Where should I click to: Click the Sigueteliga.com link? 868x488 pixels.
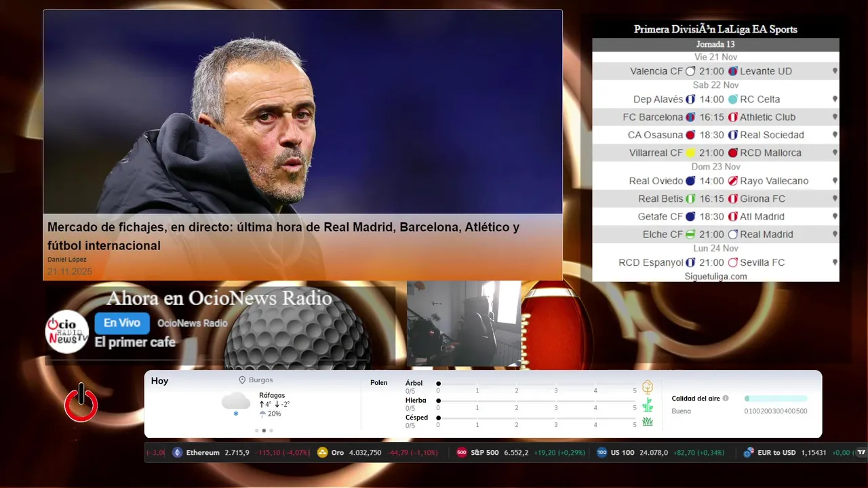[715, 277]
